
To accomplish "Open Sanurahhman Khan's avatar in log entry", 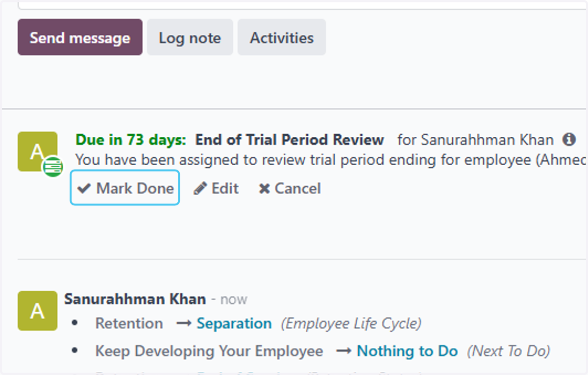I will point(37,311).
